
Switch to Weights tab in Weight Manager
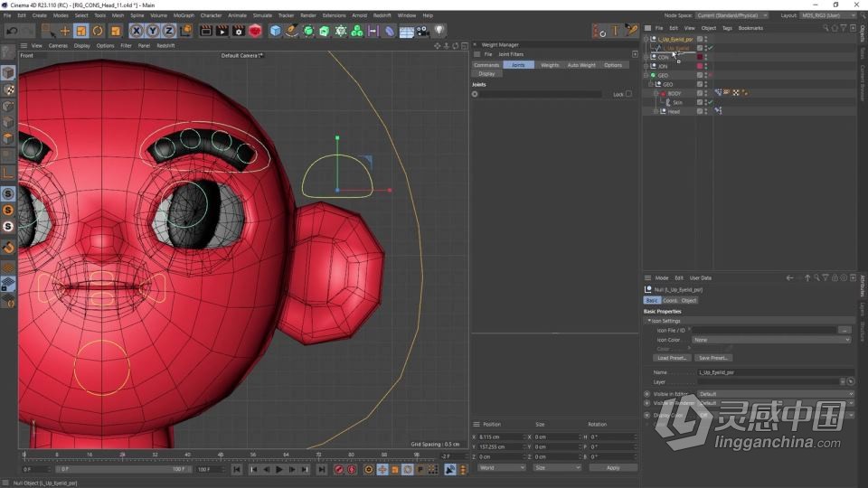[x=550, y=65]
